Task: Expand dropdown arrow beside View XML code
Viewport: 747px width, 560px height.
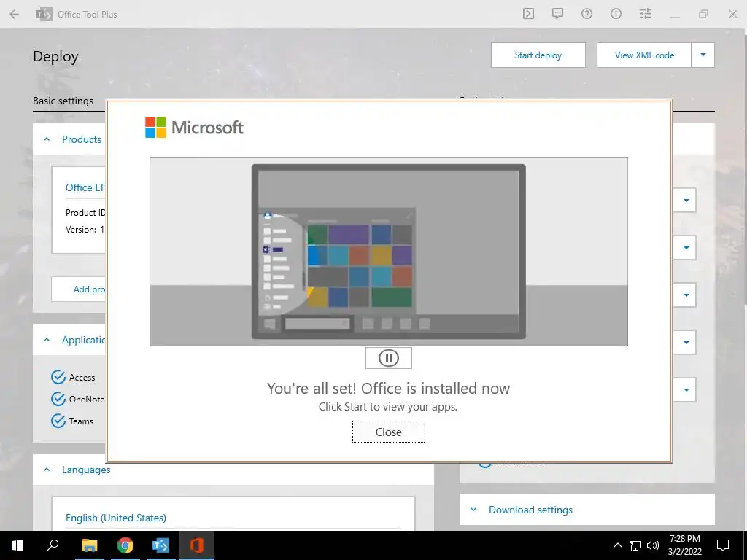Action: pyautogui.click(x=703, y=55)
